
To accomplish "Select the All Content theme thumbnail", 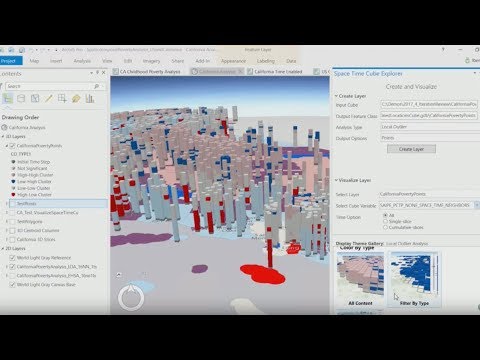I will click(360, 279).
